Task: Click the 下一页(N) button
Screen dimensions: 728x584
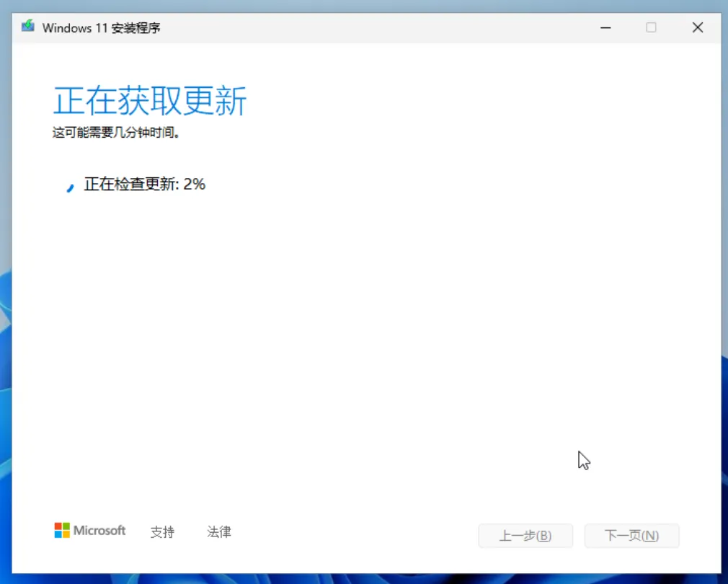Action: click(x=632, y=536)
